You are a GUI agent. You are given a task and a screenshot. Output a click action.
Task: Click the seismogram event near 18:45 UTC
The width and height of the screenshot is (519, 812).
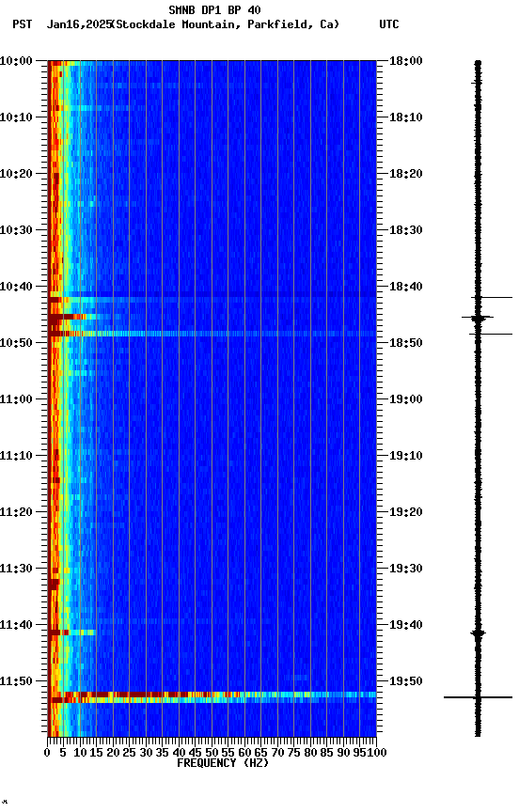pyautogui.click(x=478, y=317)
